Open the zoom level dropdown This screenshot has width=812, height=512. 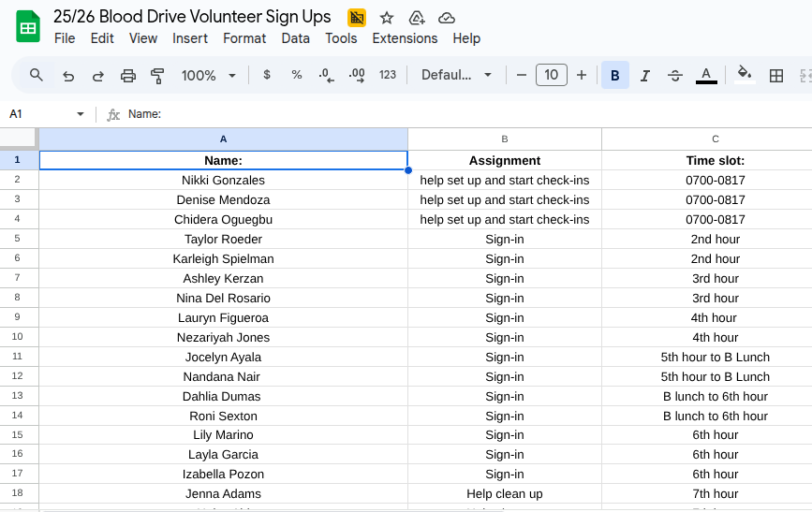coord(209,75)
